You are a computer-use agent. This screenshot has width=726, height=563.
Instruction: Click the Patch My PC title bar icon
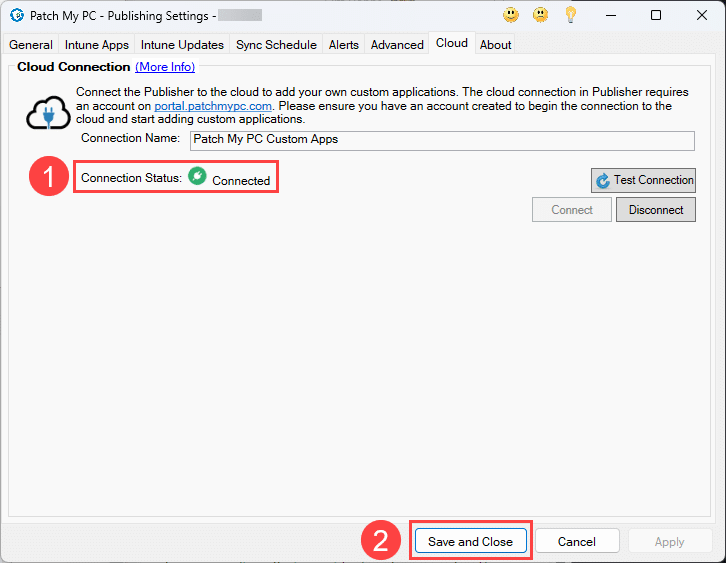[x=16, y=15]
